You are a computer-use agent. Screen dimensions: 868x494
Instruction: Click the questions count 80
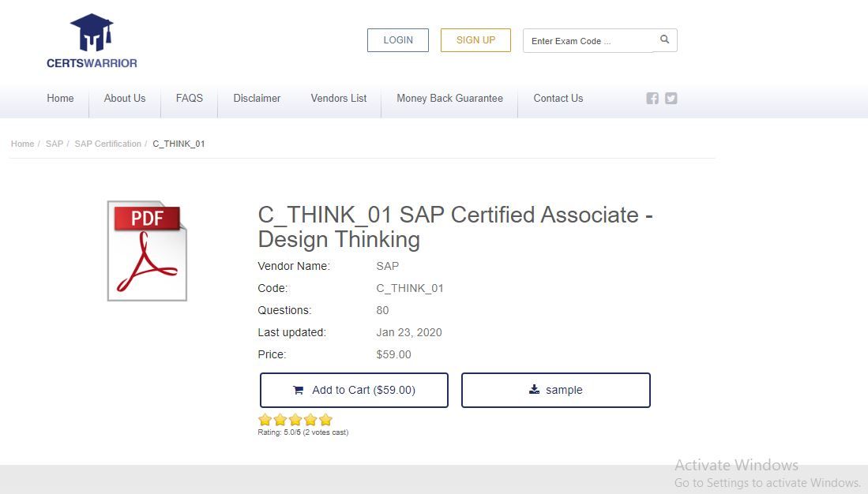pos(382,310)
